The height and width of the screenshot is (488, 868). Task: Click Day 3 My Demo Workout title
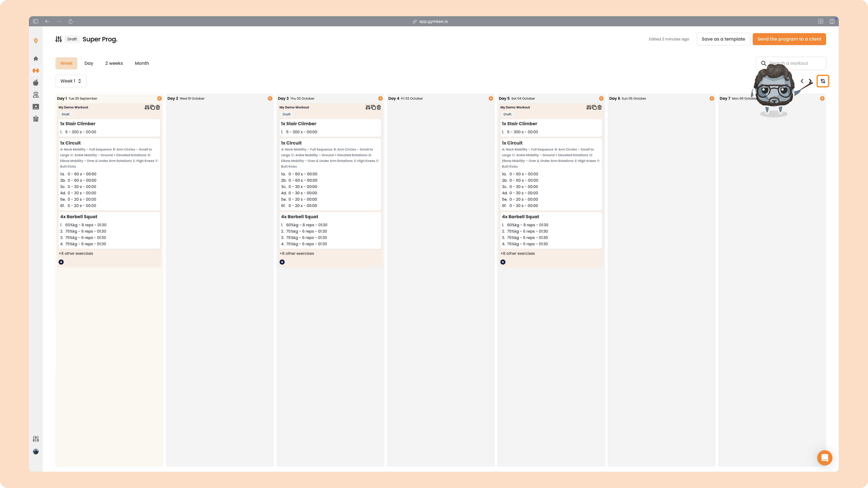coord(294,107)
